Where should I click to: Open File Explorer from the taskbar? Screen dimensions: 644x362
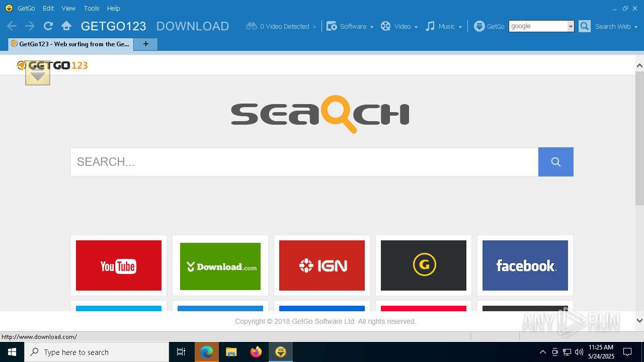coord(231,352)
